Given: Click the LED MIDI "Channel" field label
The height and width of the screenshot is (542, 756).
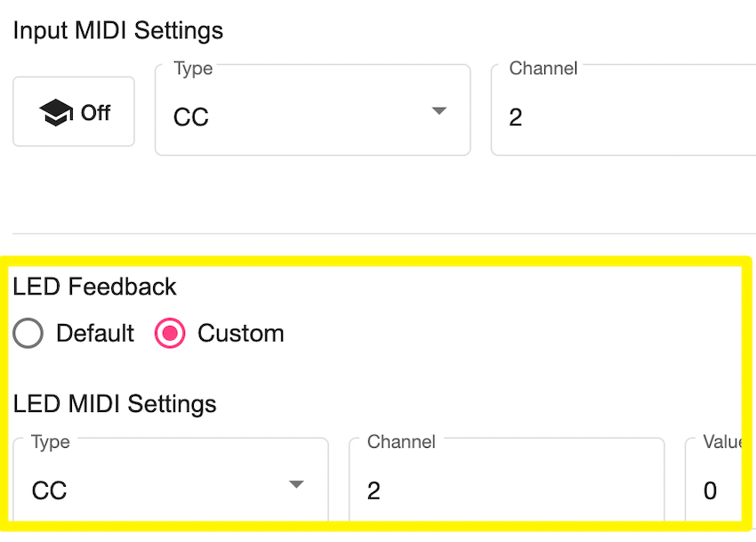Looking at the screenshot, I should pos(401,441).
